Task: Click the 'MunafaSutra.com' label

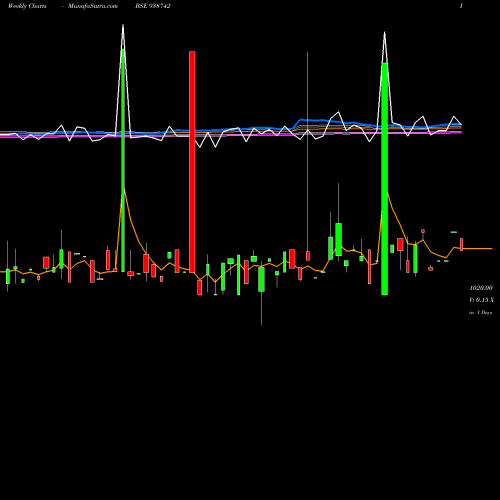Action: [x=93, y=6]
